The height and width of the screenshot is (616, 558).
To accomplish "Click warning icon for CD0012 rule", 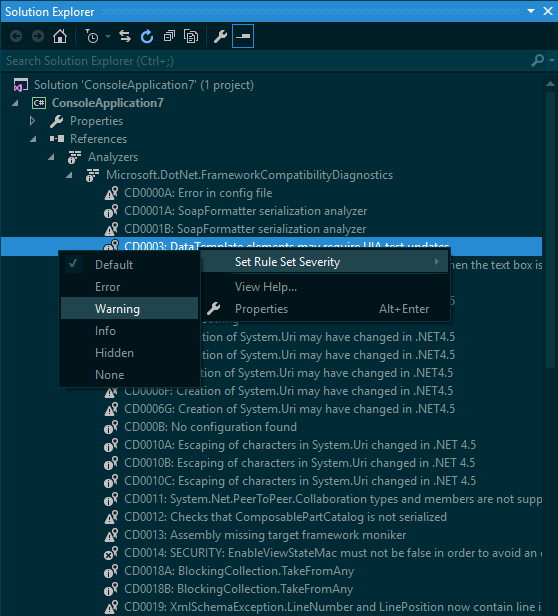I will coord(111,517).
